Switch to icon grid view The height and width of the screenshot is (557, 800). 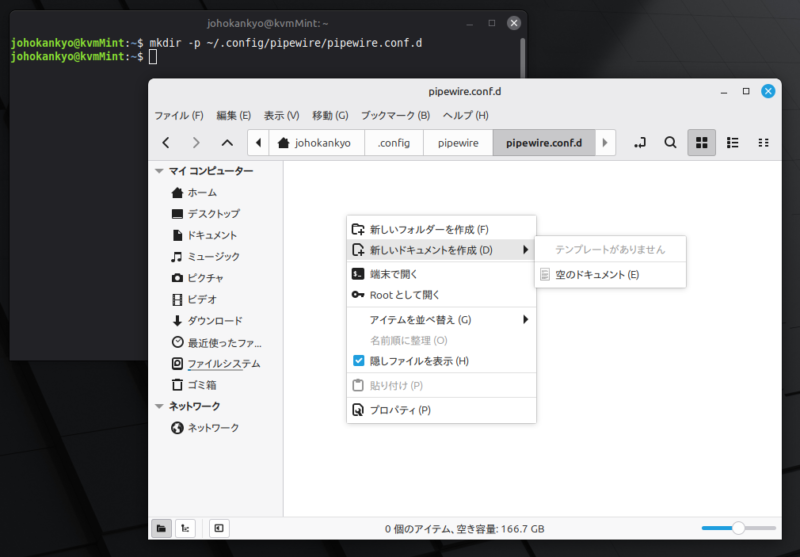tap(702, 143)
